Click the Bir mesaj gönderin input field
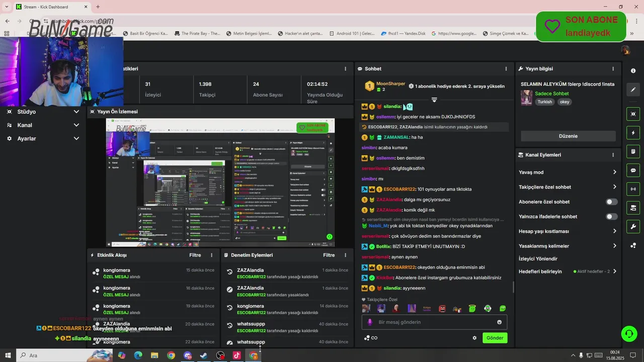The height and width of the screenshot is (362, 644). (x=434, y=322)
